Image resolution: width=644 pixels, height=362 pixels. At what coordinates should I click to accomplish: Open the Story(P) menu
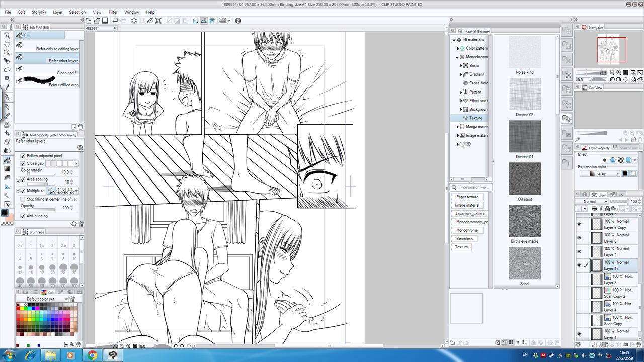[39, 12]
